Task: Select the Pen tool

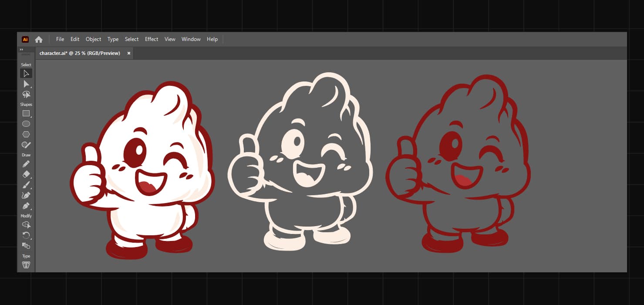Action: pyautogui.click(x=26, y=206)
